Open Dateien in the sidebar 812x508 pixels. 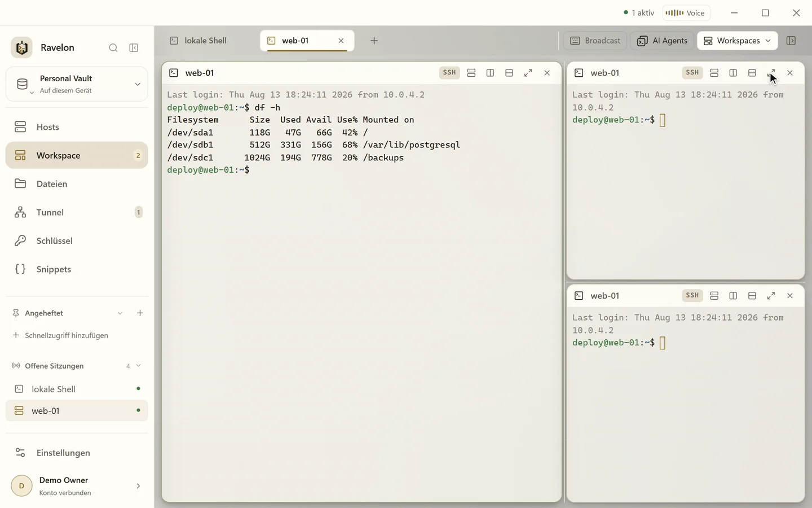pos(77,184)
